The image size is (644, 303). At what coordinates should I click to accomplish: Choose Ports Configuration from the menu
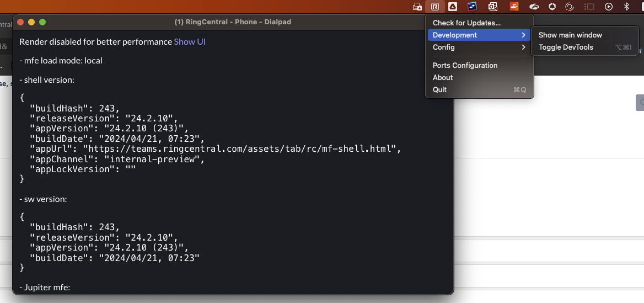point(479,65)
